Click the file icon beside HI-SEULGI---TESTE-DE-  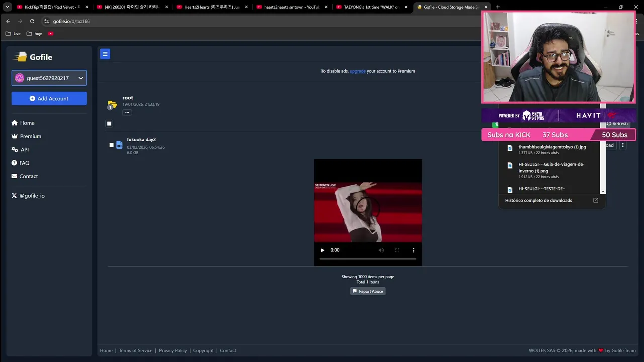[x=510, y=190]
